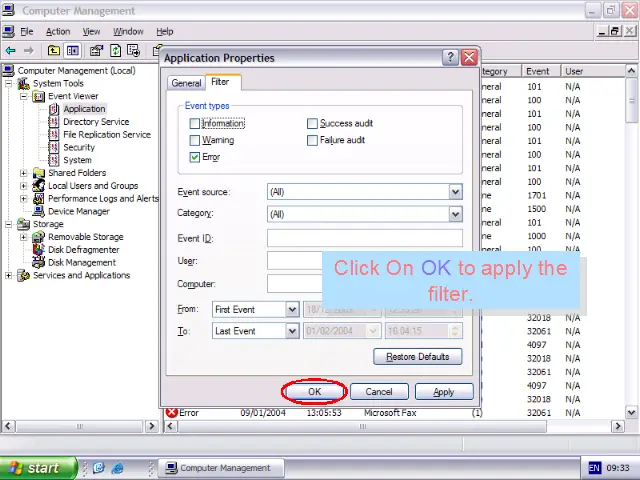Image resolution: width=640 pixels, height=480 pixels.
Task: Open Internet Explorer from quick launch
Action: pos(118,468)
